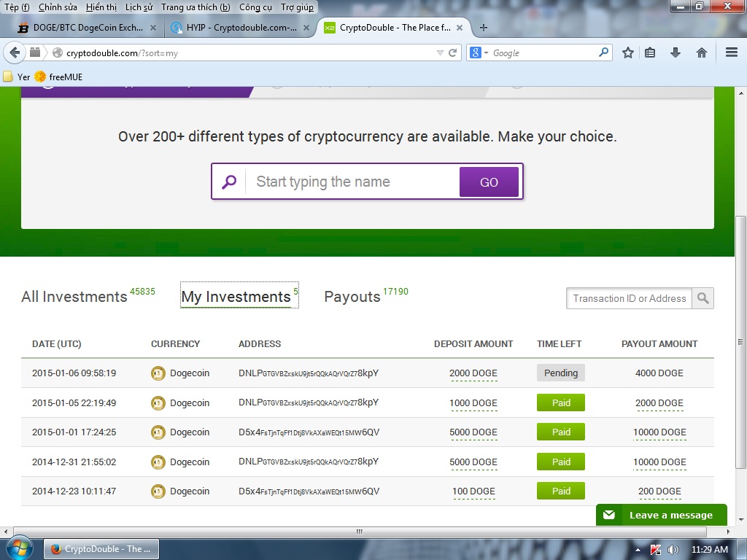Click the Kaspersky tray icon

pos(656,550)
